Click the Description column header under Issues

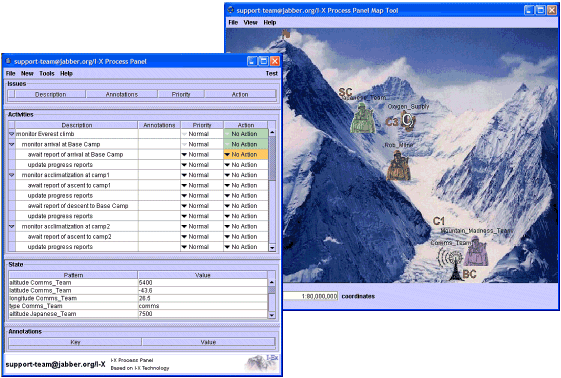tap(50, 94)
